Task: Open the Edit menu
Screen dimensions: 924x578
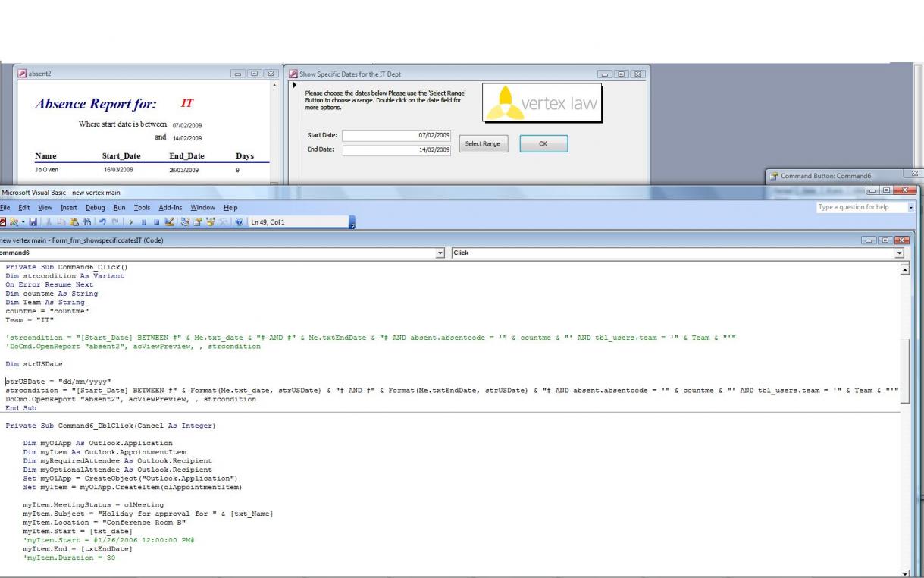Action: (24, 207)
